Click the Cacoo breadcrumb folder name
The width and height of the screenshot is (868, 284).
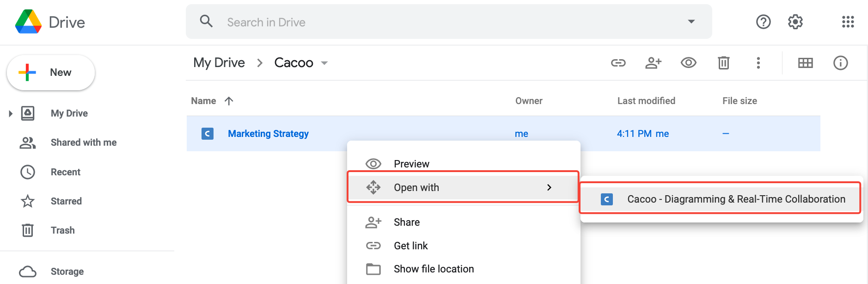[294, 62]
